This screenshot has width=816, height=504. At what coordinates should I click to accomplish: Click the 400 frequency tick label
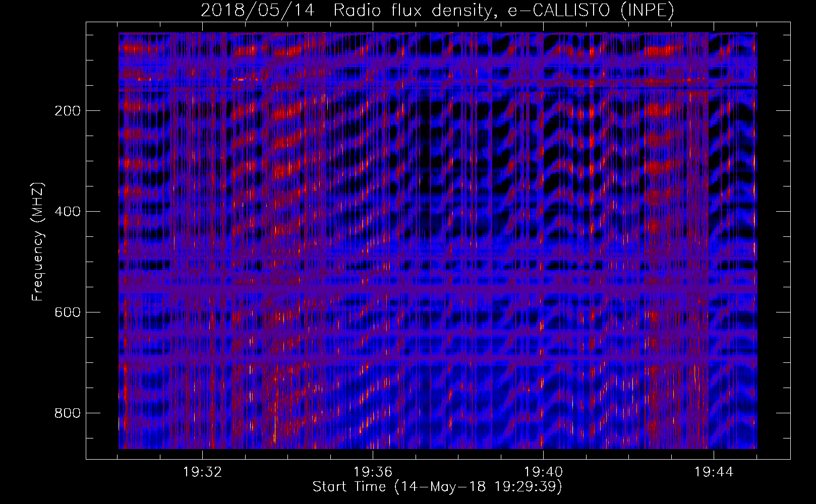tap(68, 212)
